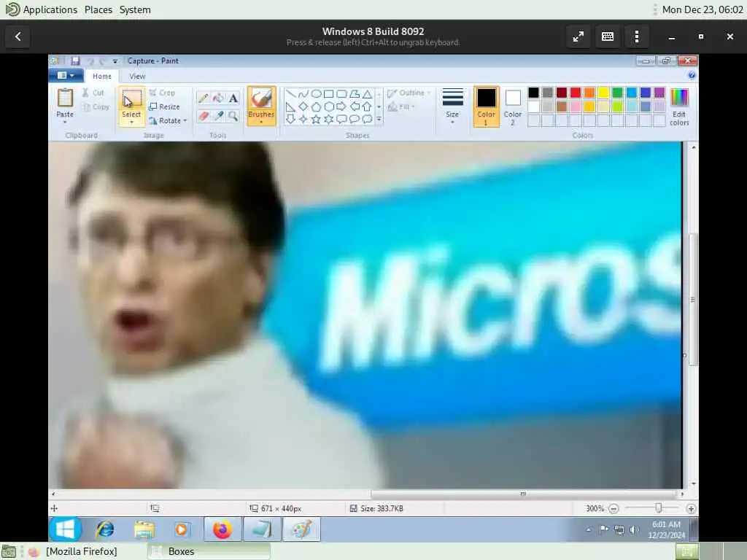Click the Select tool icon

[131, 99]
